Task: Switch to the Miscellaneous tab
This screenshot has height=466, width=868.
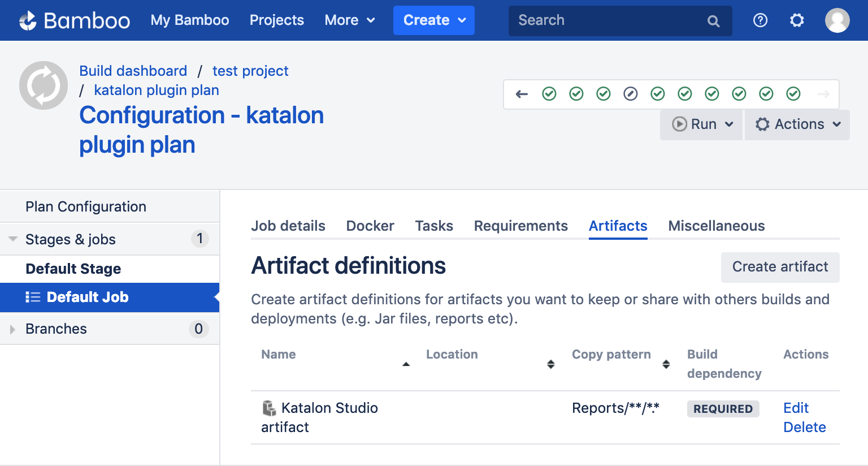Action: [716, 226]
